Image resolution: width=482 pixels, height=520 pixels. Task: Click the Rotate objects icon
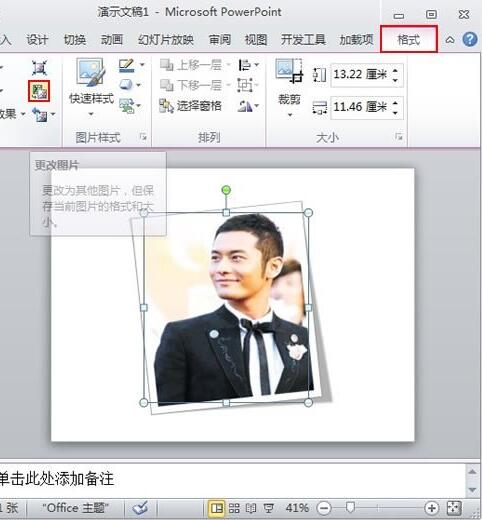click(244, 106)
